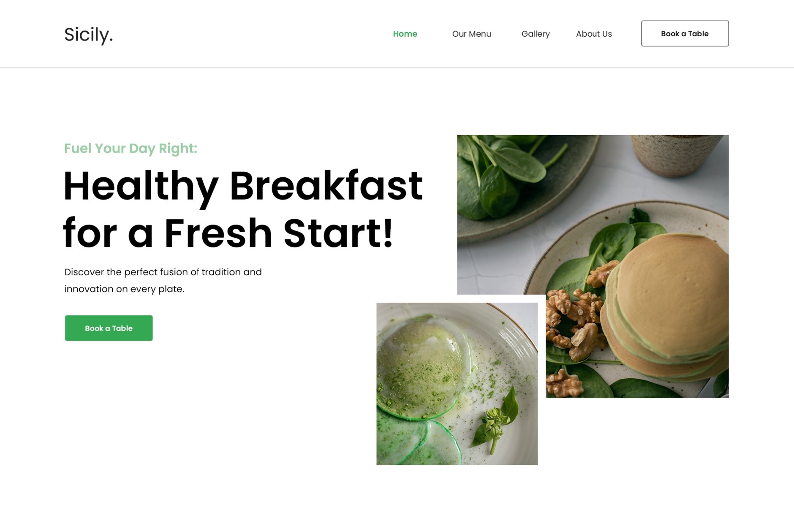Click outlined Book a Table header button

685,33
